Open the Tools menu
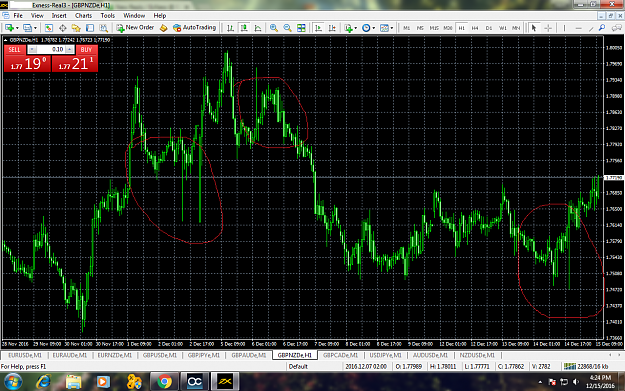The image size is (625, 391). pos(108,16)
